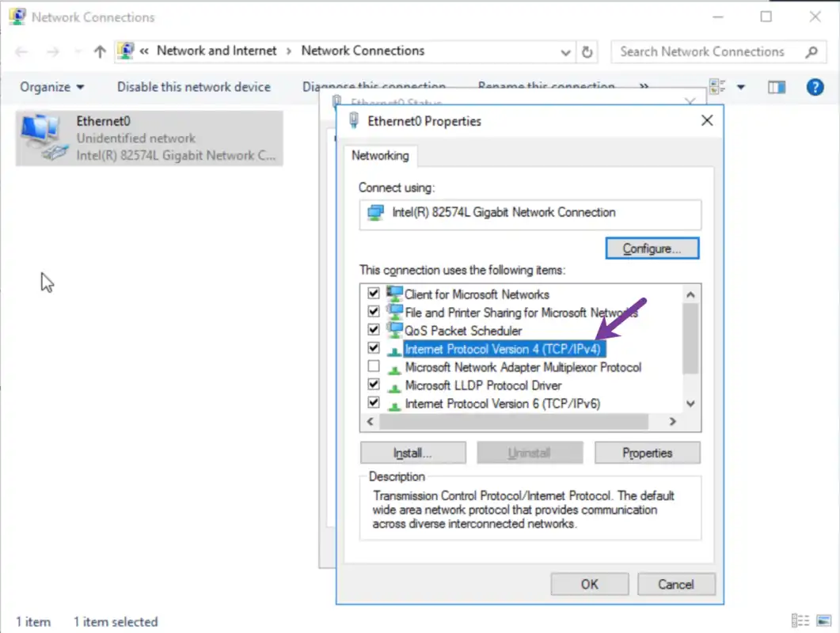
Task: Click Network and Internet breadcrumb
Action: pyautogui.click(x=216, y=51)
